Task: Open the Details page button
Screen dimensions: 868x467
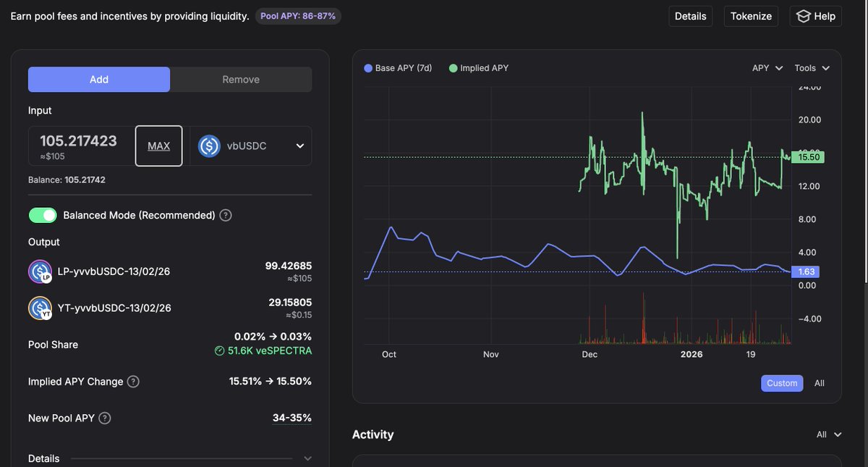Action: [690, 16]
